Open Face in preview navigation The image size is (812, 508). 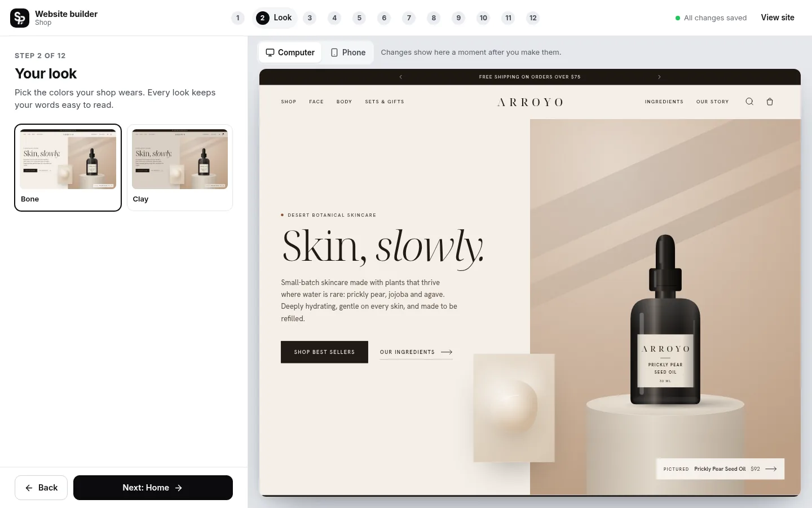[316, 102]
